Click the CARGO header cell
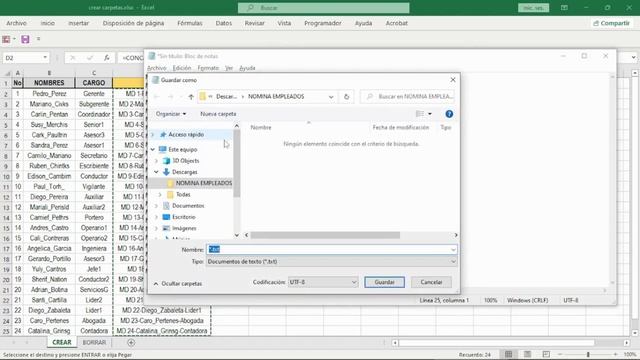640x360 pixels. (x=94, y=83)
